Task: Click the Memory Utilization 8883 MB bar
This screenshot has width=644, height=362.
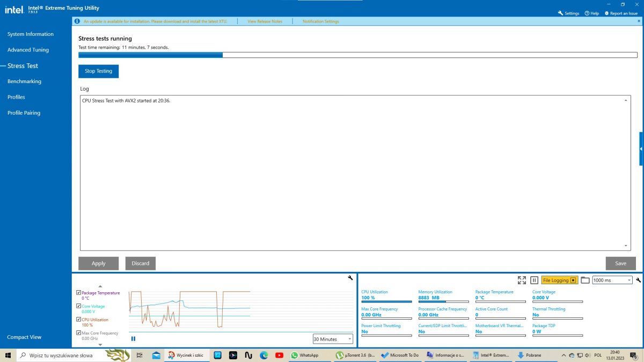Action: click(443, 302)
